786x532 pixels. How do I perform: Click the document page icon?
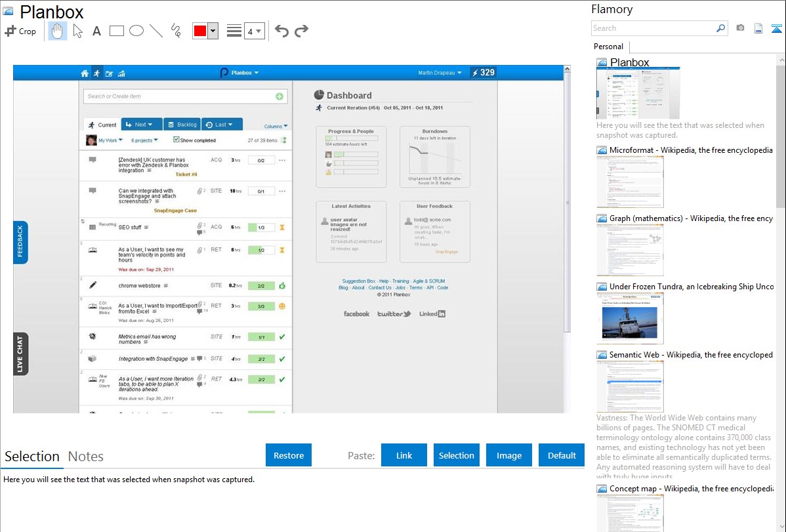click(758, 28)
